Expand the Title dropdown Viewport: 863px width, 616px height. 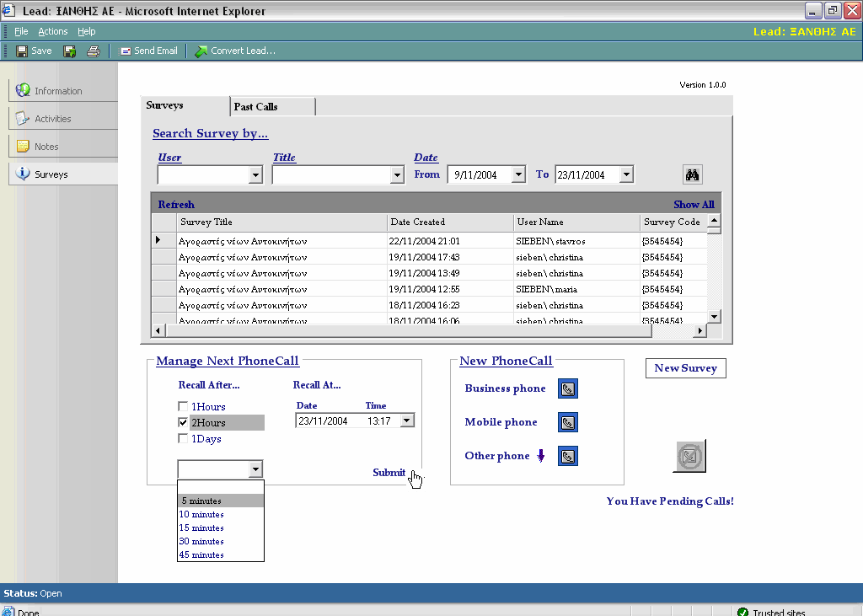point(397,175)
